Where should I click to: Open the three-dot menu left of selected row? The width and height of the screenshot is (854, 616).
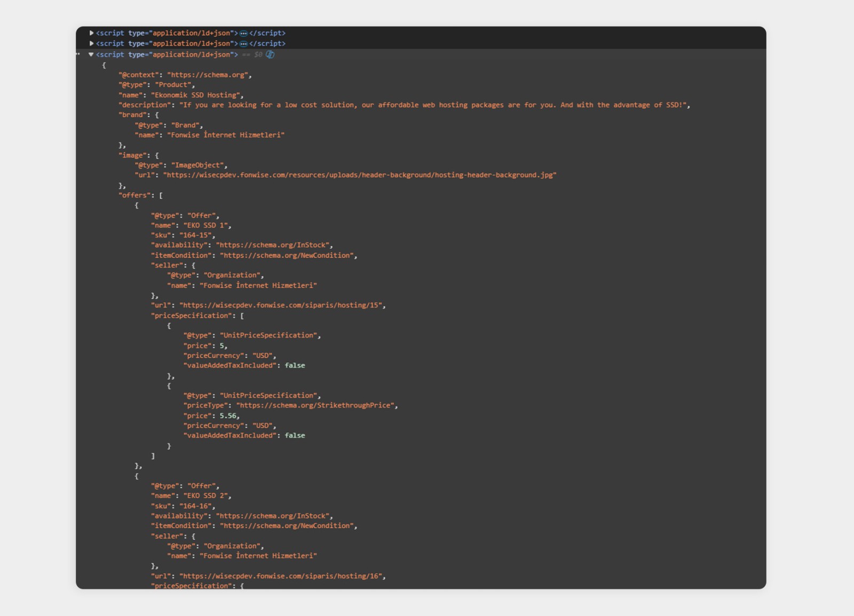click(x=78, y=54)
